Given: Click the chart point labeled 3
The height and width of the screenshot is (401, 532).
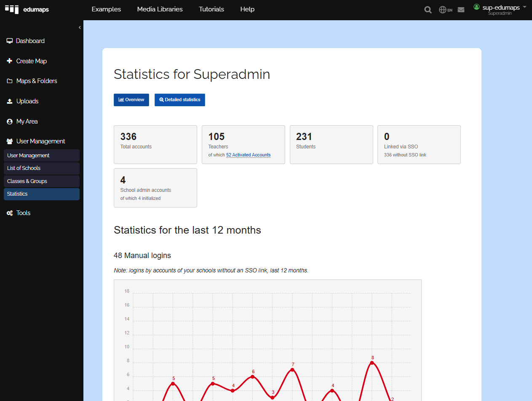Looking at the screenshot, I should pos(273,398).
